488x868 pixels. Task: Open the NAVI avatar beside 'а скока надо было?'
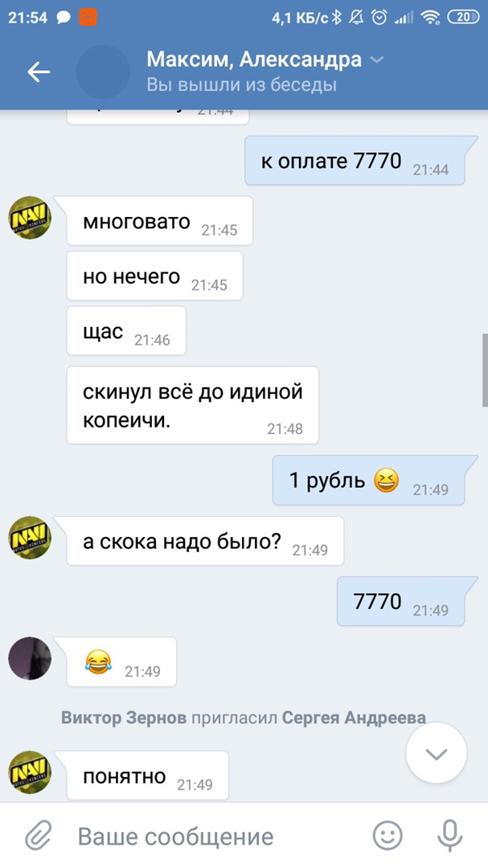30,538
